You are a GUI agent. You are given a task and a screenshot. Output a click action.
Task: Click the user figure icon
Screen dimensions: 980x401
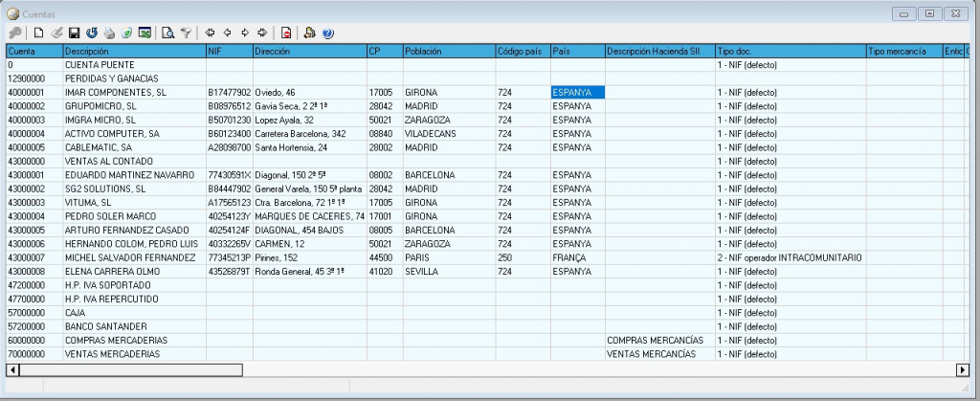point(309,33)
